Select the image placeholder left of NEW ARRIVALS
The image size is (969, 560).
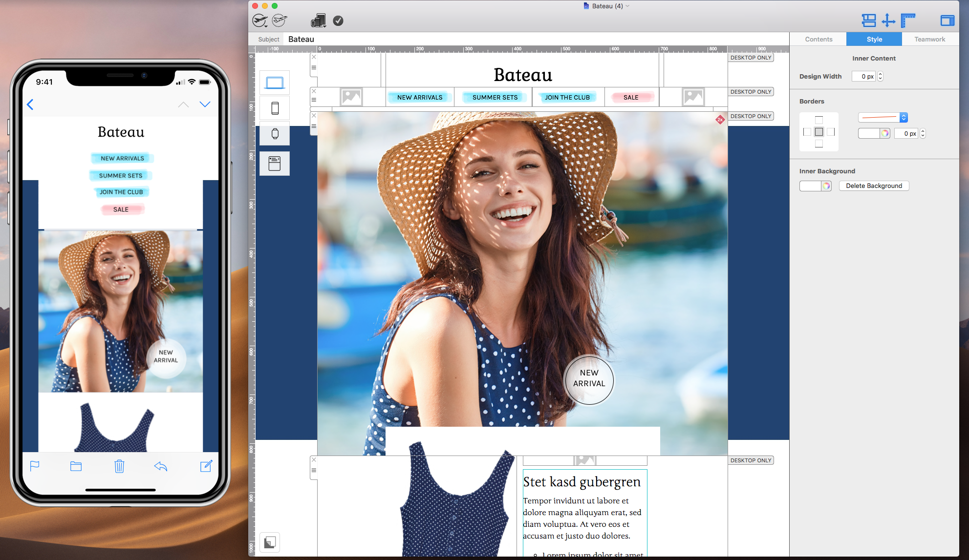(351, 97)
